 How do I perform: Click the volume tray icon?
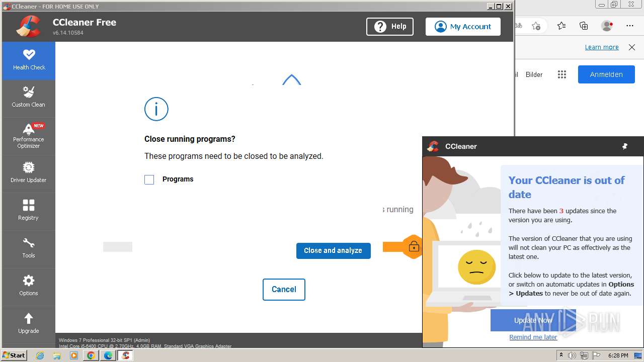click(x=572, y=355)
